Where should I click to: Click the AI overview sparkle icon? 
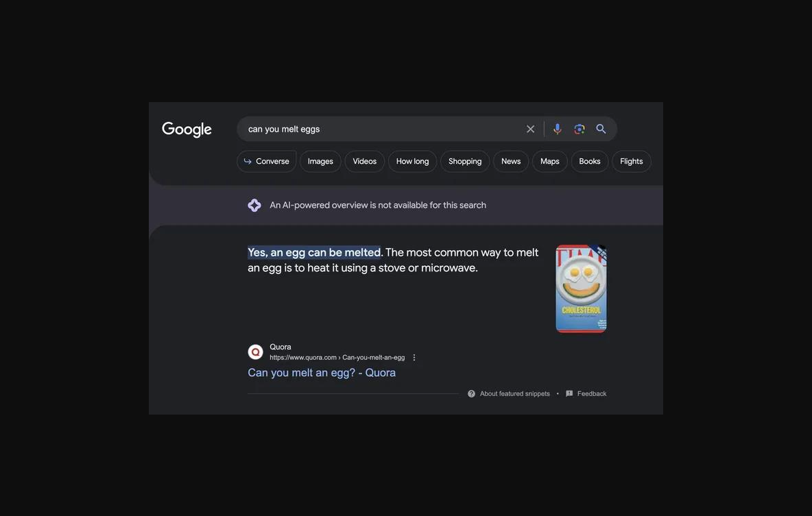pyautogui.click(x=254, y=205)
